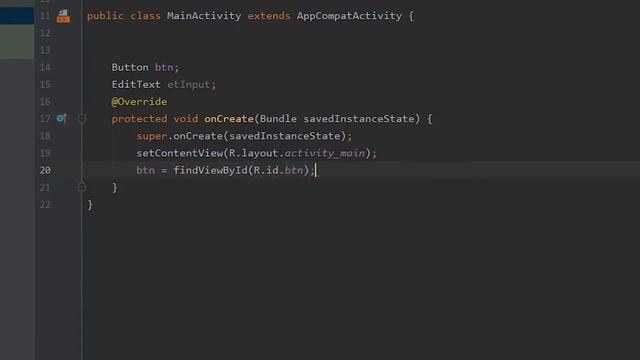Click the fold end marker on line 21
Viewport: 640px width, 360px height.
point(82,187)
